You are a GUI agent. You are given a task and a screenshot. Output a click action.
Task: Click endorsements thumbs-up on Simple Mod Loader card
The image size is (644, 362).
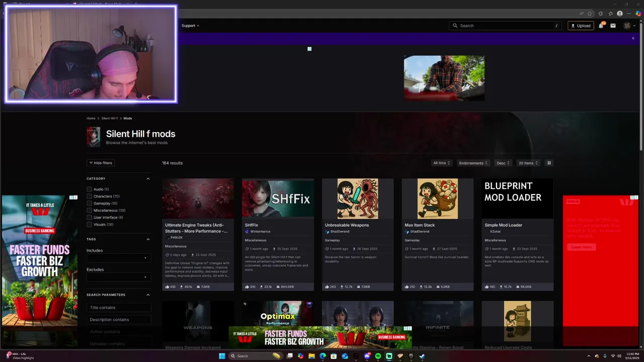(487, 287)
